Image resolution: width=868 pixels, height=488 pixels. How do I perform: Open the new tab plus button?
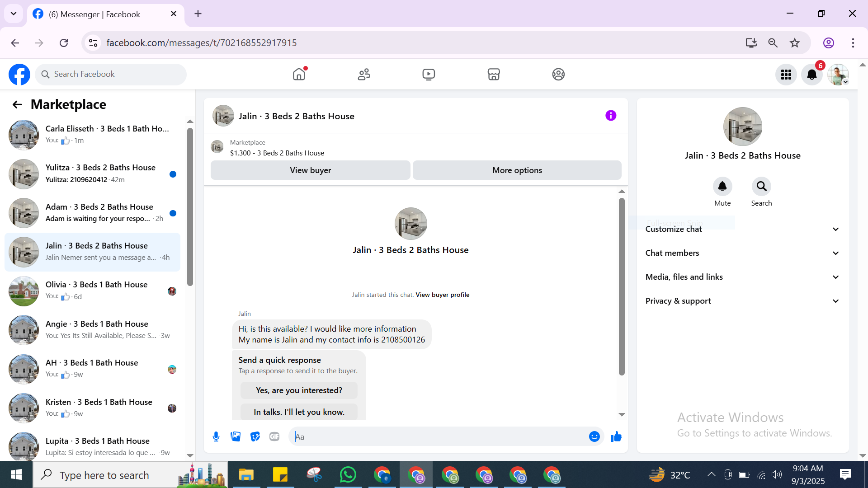point(198,14)
